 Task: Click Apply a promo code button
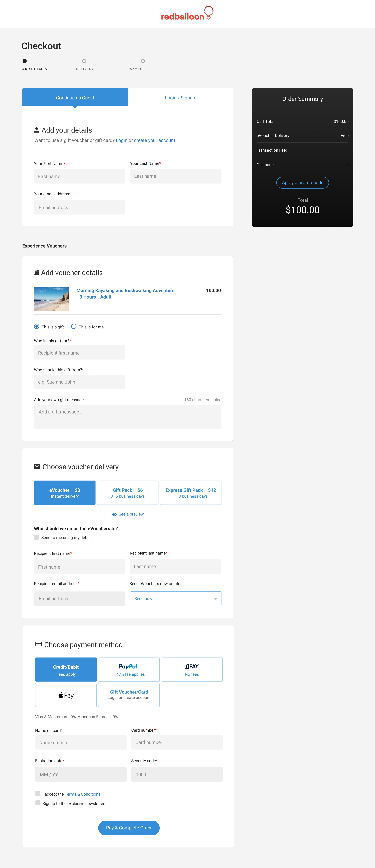click(x=302, y=183)
